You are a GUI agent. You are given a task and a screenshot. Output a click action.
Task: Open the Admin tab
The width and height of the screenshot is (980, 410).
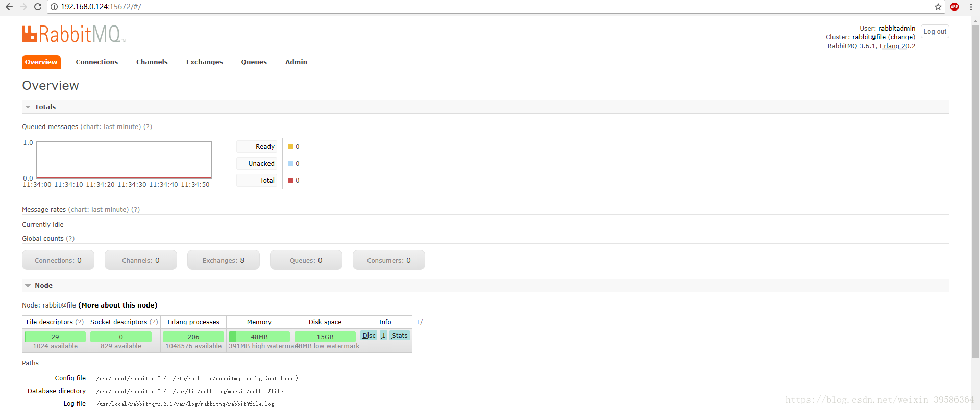tap(296, 62)
